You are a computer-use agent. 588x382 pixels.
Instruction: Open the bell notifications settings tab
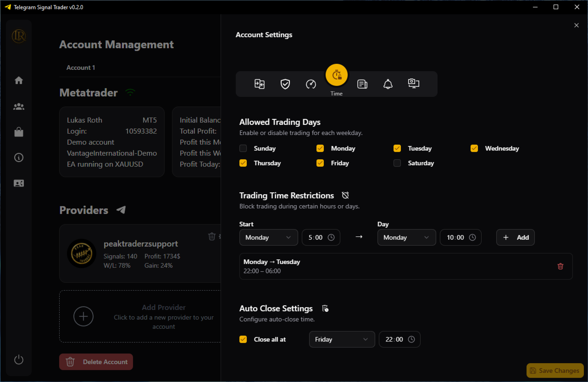[388, 84]
